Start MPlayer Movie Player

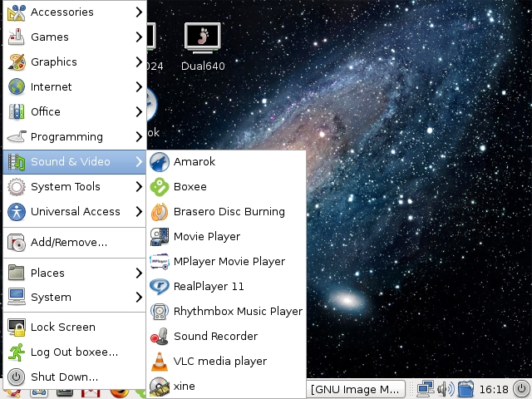point(226,262)
